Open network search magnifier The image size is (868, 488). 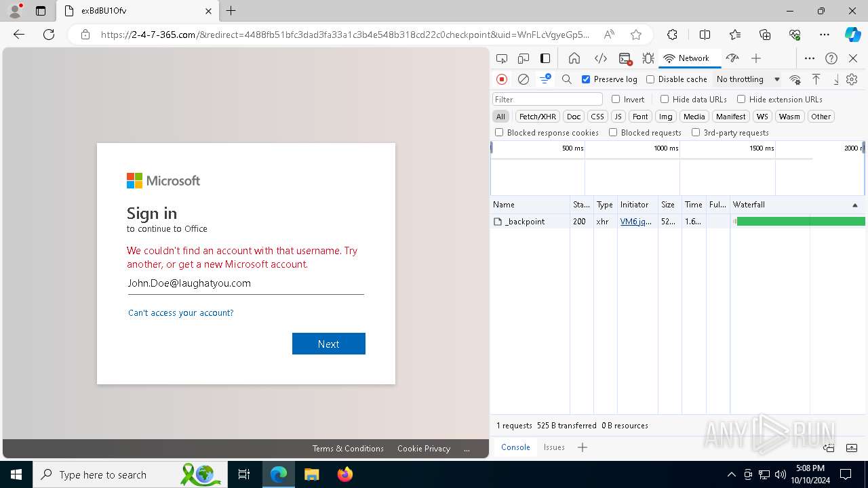[x=567, y=79]
